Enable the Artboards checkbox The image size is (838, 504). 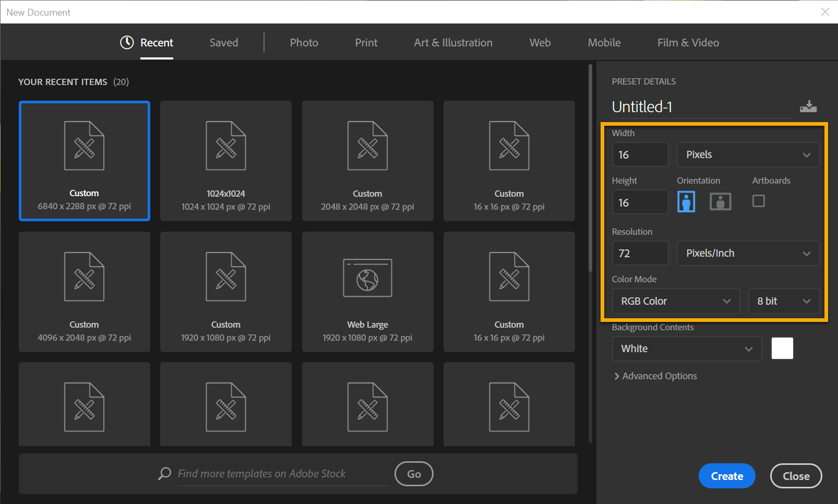click(758, 201)
